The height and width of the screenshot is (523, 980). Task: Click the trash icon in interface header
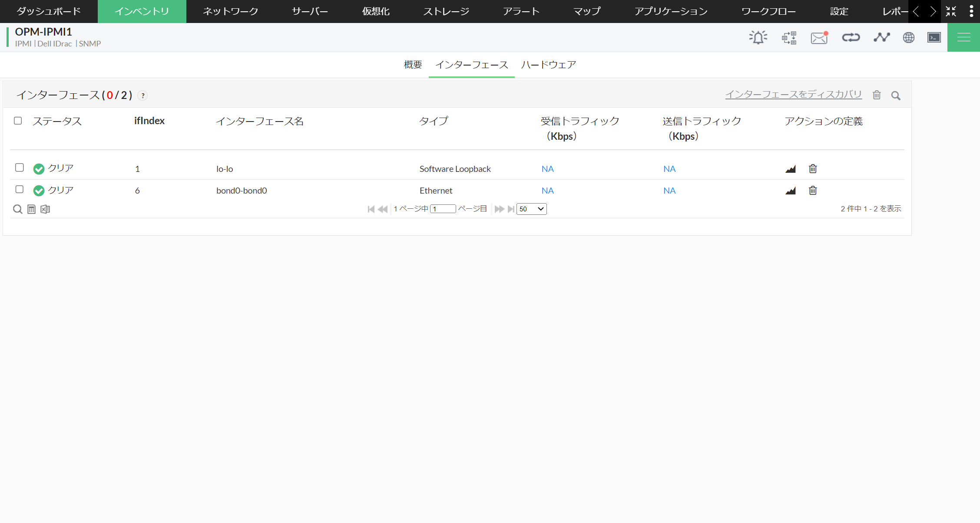tap(877, 95)
